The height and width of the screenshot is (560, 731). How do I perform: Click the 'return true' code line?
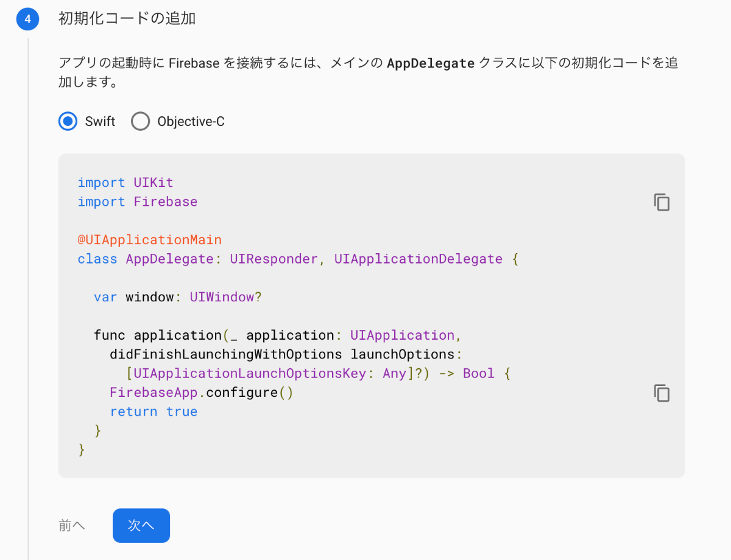point(154,411)
